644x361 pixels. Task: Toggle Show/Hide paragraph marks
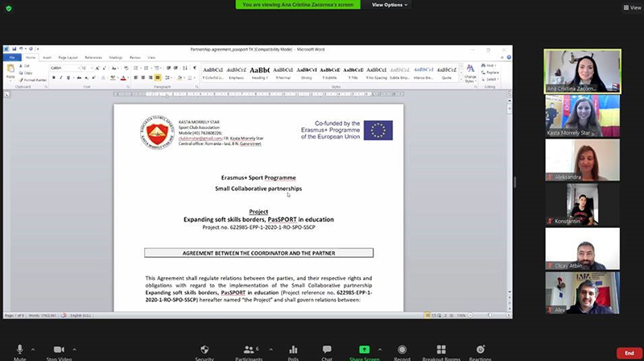(x=195, y=68)
